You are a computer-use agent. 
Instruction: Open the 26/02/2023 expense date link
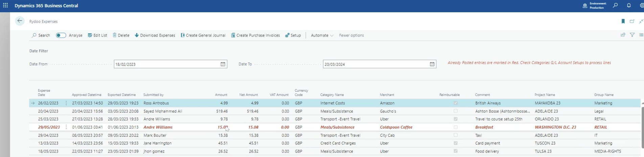pos(48,103)
